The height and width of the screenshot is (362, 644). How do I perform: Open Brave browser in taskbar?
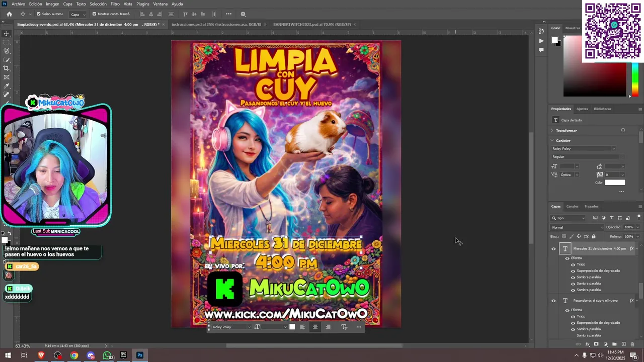tap(41, 355)
